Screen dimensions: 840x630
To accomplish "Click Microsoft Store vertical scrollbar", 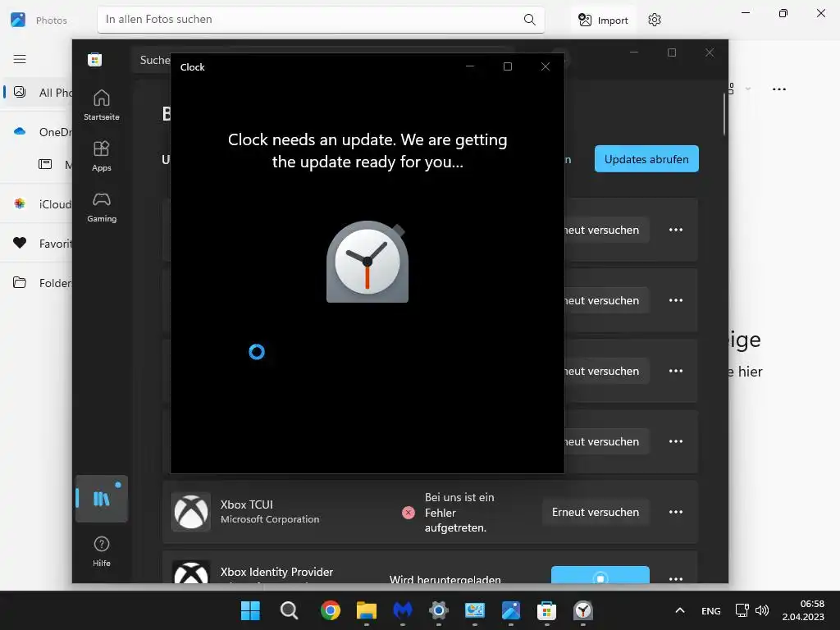I will (x=724, y=115).
